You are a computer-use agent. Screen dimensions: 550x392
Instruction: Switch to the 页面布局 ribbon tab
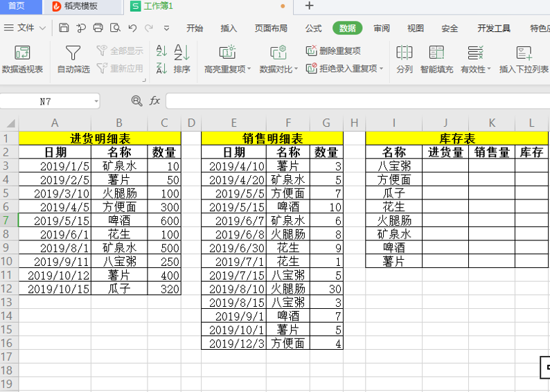pyautogui.click(x=271, y=28)
